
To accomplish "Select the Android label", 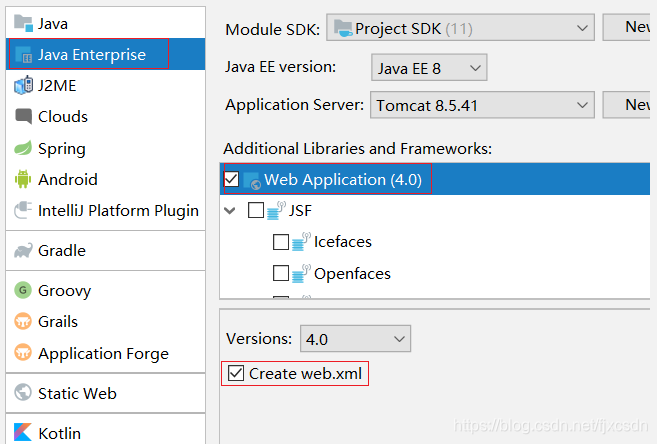I will [68, 179].
